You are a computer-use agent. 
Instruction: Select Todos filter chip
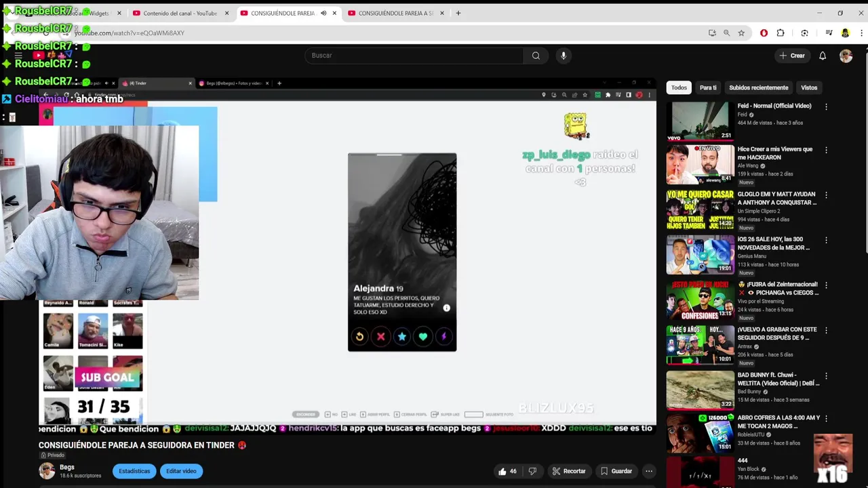point(679,87)
